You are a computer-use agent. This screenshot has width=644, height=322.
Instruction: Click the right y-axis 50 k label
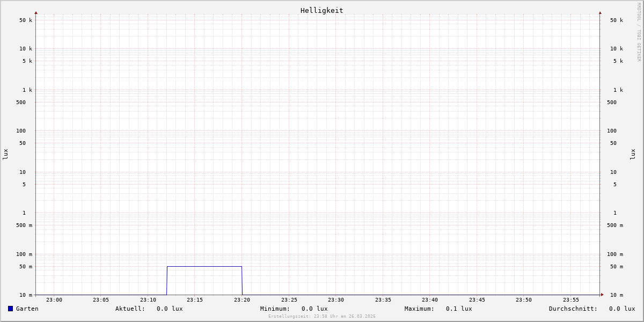[617, 20]
